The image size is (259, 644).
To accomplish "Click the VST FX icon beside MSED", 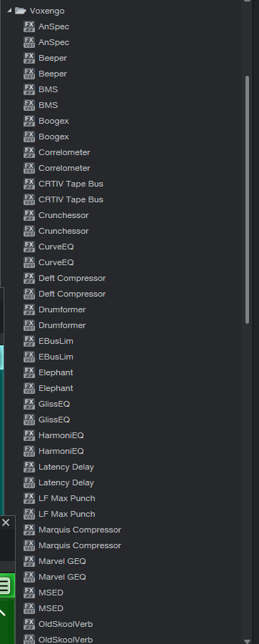I will (x=29, y=608).
